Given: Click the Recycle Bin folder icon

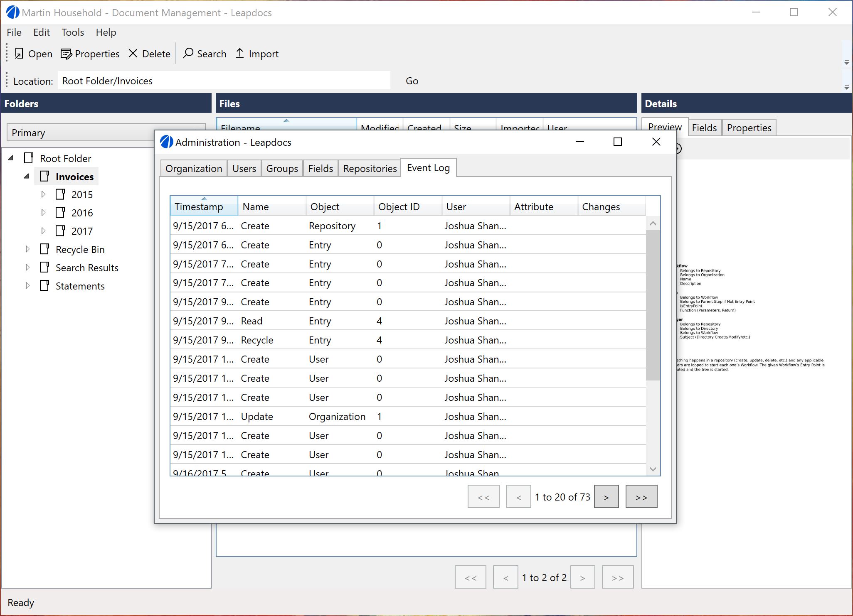Looking at the screenshot, I should coord(44,249).
